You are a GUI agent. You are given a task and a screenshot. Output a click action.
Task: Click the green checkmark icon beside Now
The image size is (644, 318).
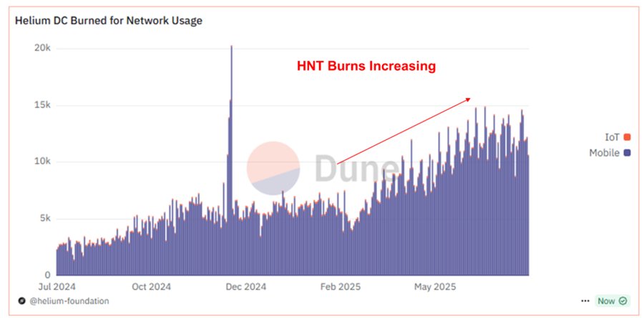click(623, 301)
